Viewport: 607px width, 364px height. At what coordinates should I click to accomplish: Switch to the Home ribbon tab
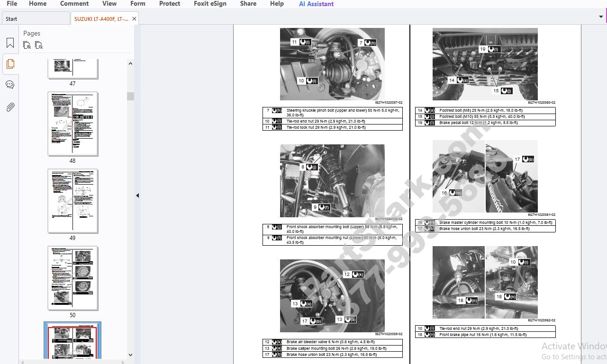[38, 4]
